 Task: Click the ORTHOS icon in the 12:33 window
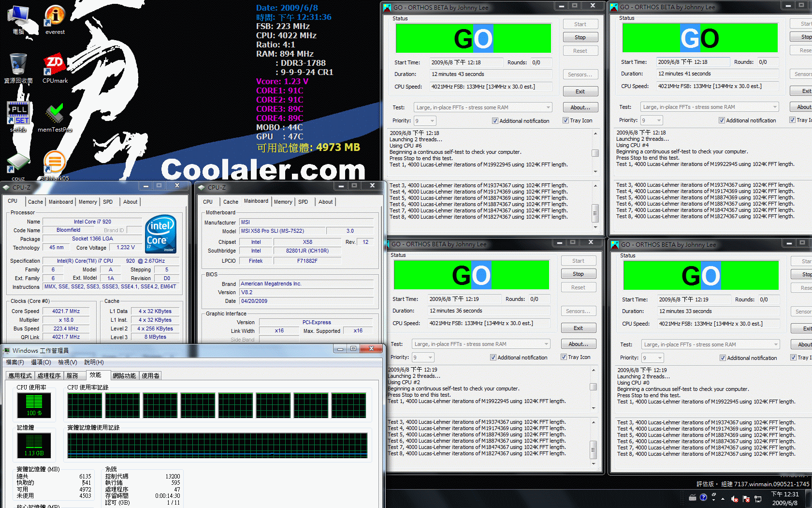[x=615, y=244]
